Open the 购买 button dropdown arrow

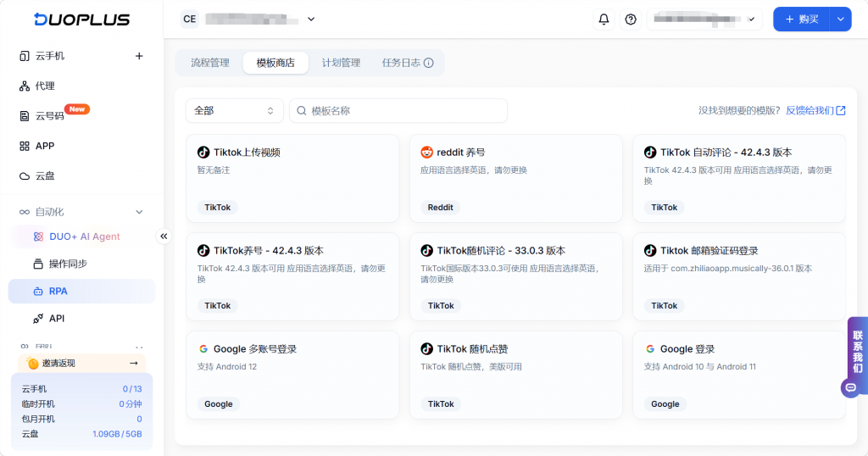pyautogui.click(x=840, y=19)
